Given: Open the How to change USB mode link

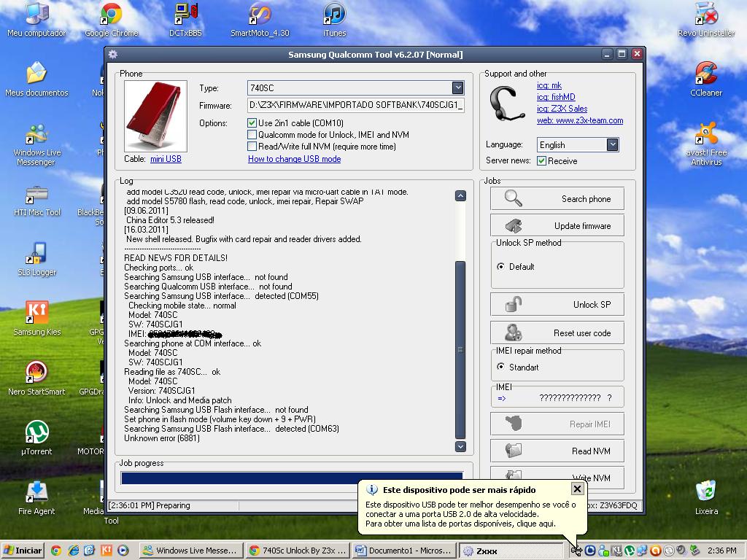Looking at the screenshot, I should [295, 159].
